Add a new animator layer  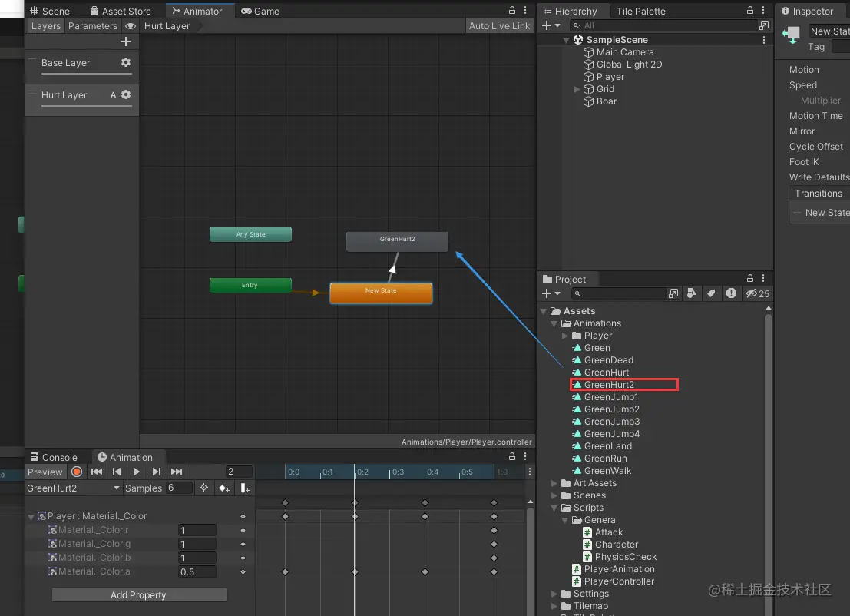(x=126, y=41)
